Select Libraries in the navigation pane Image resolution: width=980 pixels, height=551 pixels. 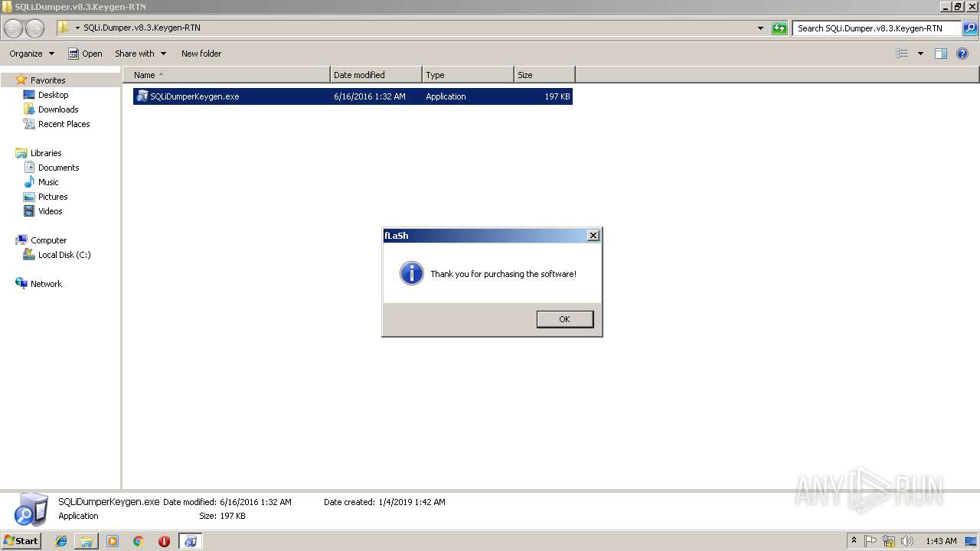pos(46,153)
